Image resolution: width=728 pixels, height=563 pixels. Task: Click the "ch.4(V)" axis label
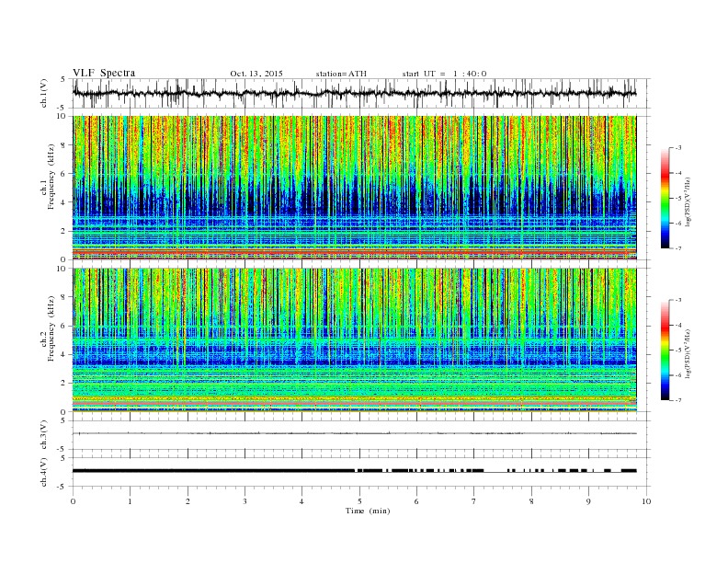[43, 472]
